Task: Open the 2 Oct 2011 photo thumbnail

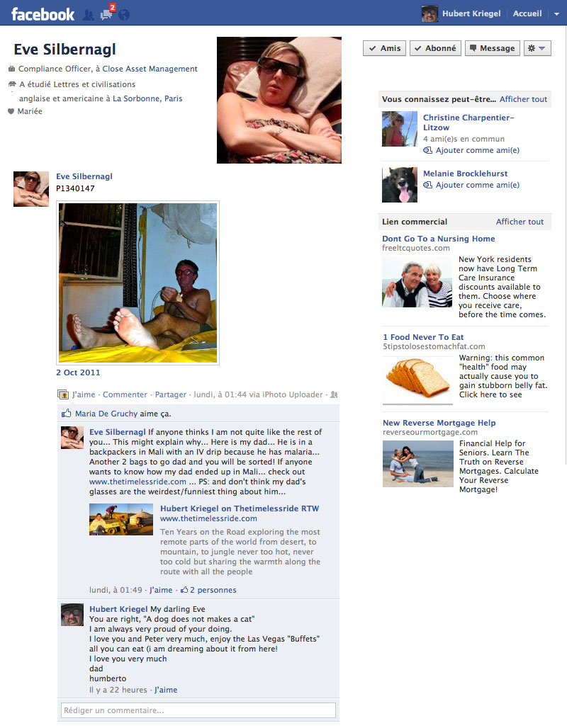Action: tap(137, 283)
